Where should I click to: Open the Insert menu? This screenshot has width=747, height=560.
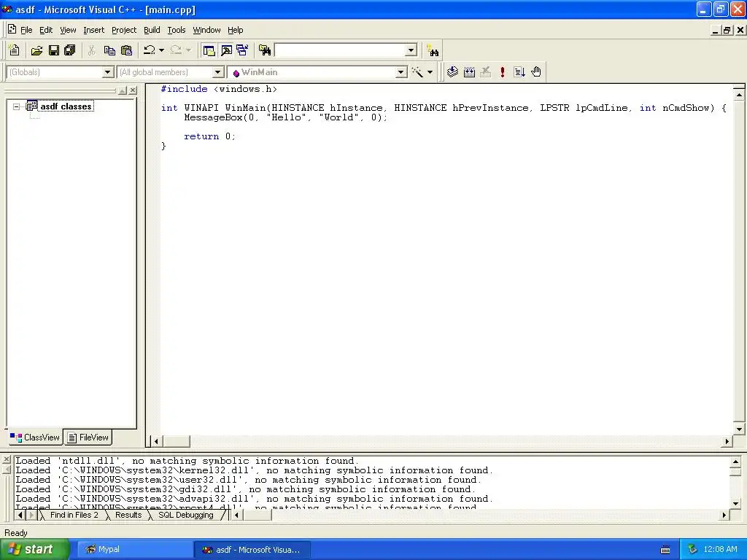[x=93, y=30]
